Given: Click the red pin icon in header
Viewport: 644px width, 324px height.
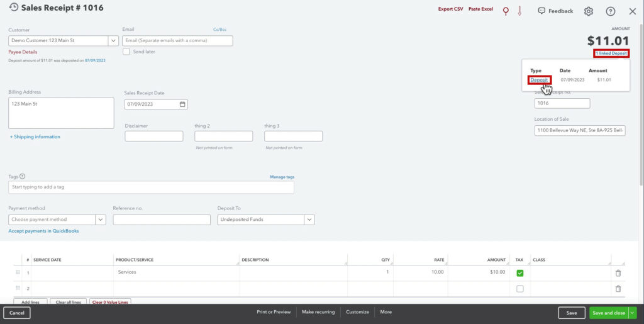Looking at the screenshot, I should click(x=506, y=11).
